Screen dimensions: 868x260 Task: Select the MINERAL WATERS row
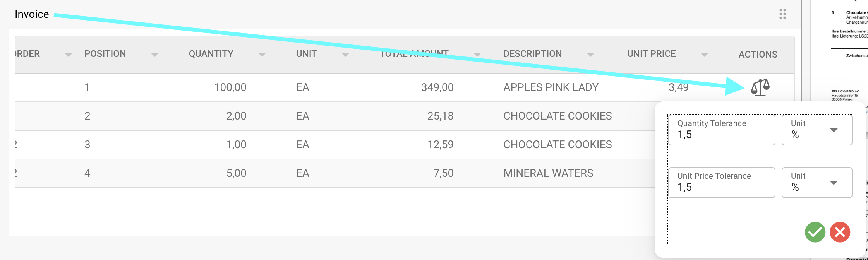(x=548, y=173)
